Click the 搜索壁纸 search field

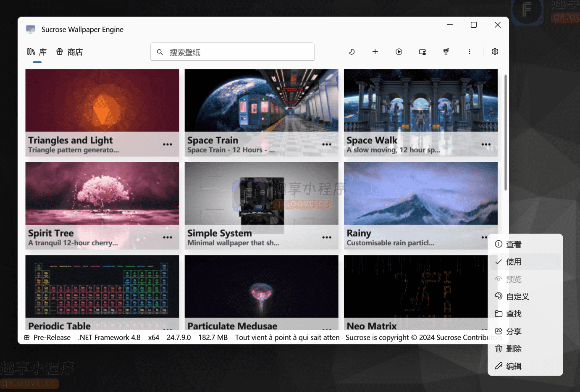[x=232, y=52]
